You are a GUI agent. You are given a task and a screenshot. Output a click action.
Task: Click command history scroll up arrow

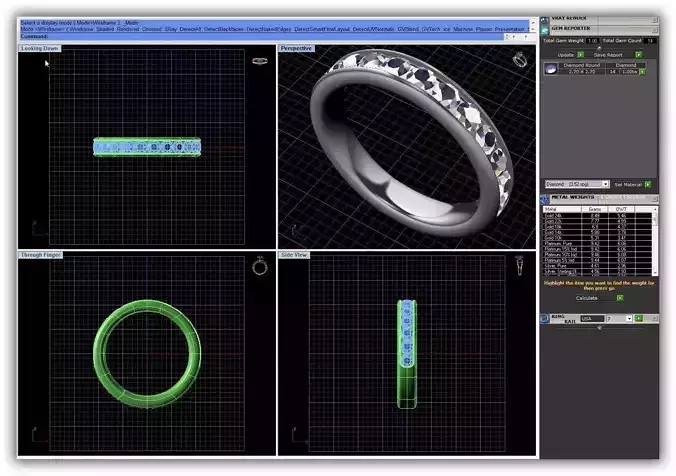[533, 22]
